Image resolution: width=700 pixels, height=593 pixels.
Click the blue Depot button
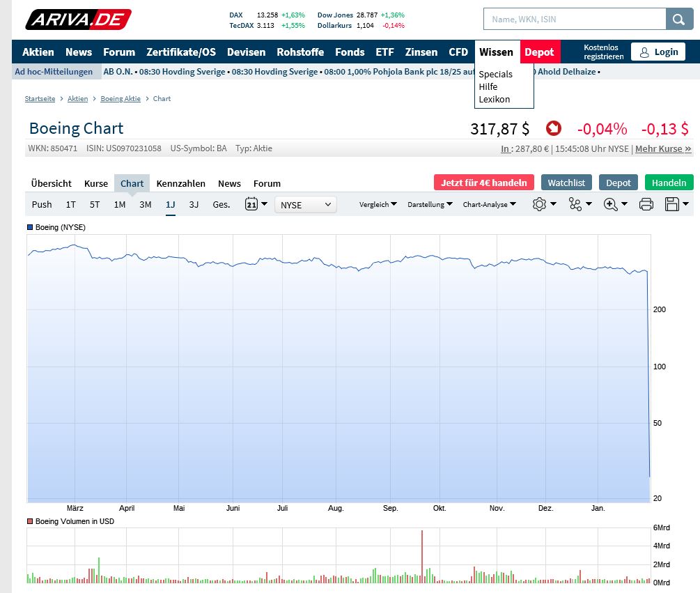pos(618,183)
